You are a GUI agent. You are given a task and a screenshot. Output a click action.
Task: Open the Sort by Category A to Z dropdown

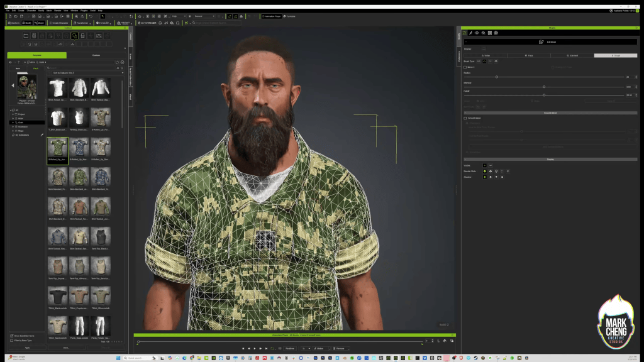(x=86, y=73)
